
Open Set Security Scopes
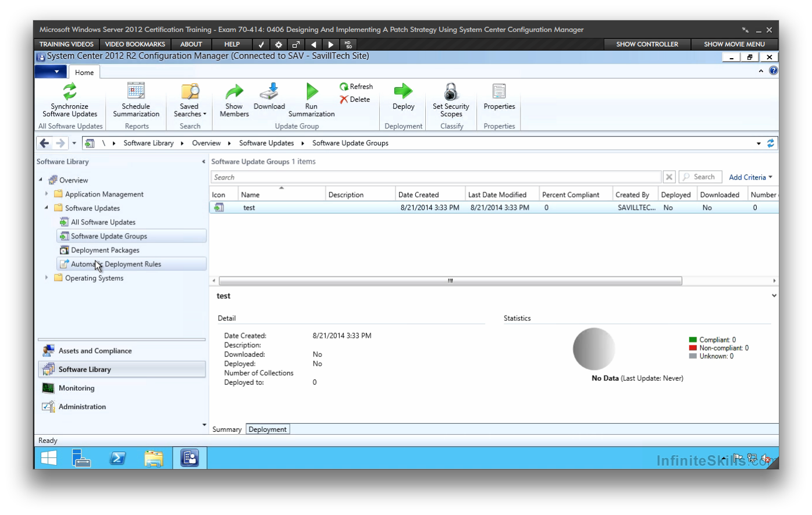(451, 99)
